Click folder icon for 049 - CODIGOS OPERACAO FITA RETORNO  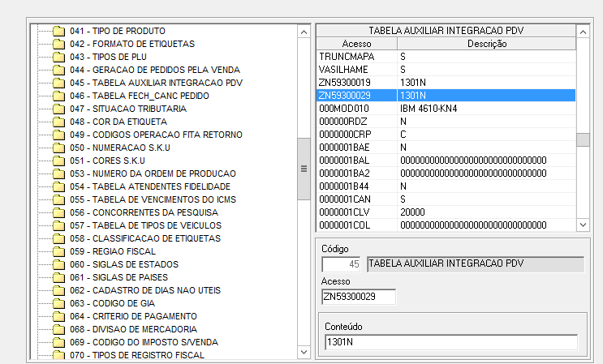point(58,135)
